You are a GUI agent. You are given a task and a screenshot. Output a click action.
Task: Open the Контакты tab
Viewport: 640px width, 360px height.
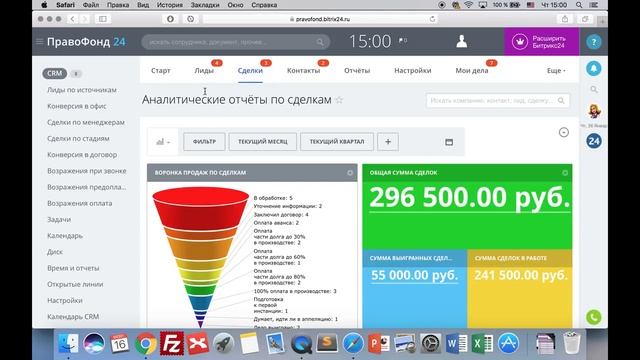(x=303, y=71)
